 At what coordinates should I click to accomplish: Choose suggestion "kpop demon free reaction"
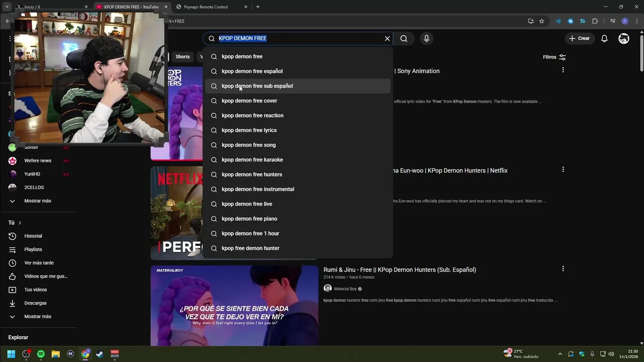[x=298, y=115]
